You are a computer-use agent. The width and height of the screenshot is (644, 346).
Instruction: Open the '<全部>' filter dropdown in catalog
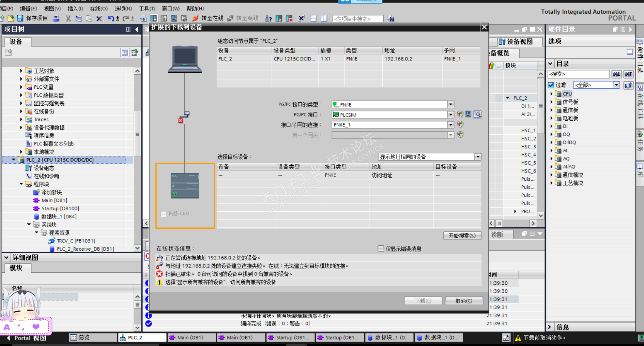pyautogui.click(x=616, y=85)
